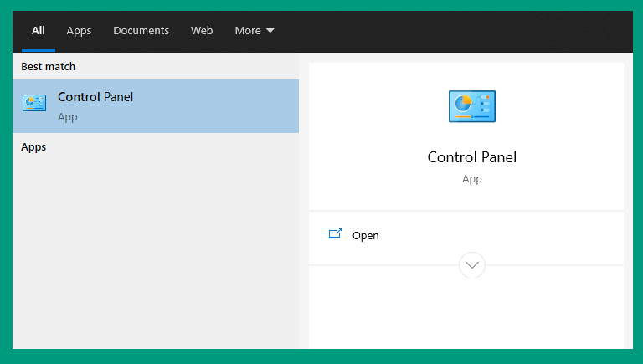This screenshot has height=364, width=643.
Task: Select the All search filter tab
Action: tap(39, 31)
